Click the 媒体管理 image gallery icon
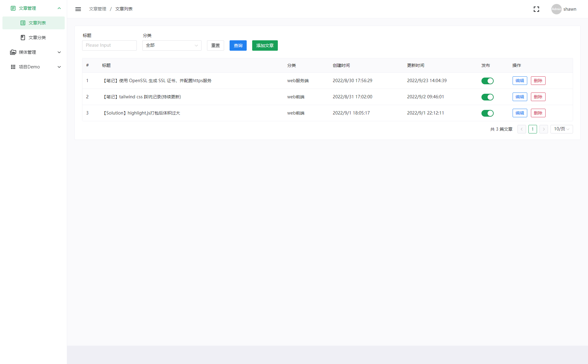 coord(13,52)
